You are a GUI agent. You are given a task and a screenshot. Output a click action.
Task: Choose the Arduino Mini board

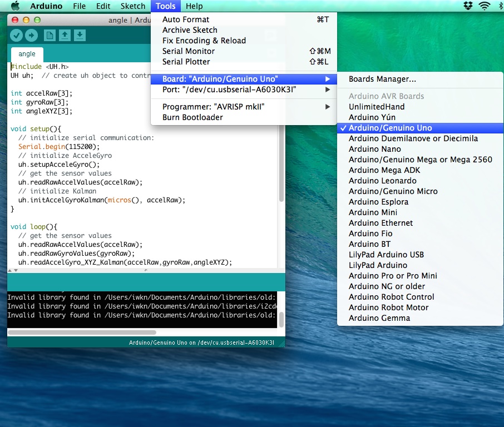(x=420, y=213)
